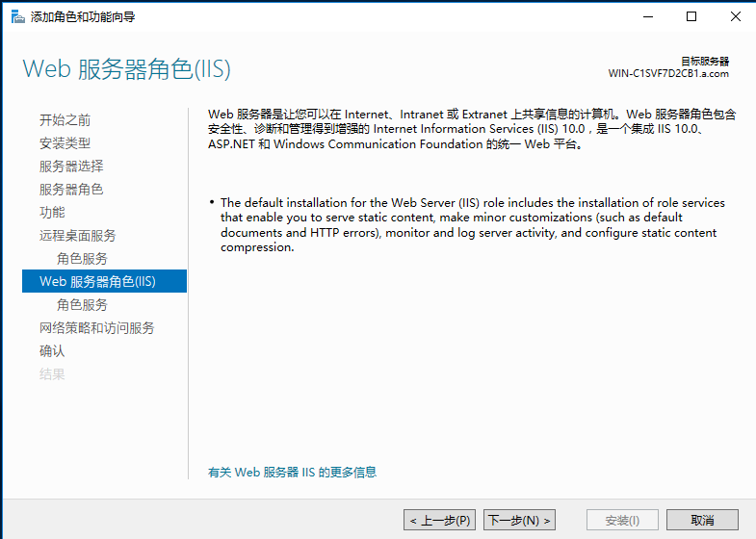The width and height of the screenshot is (756, 539).
Task: Select the 安装类型 step in sidebar
Action: coord(65,143)
